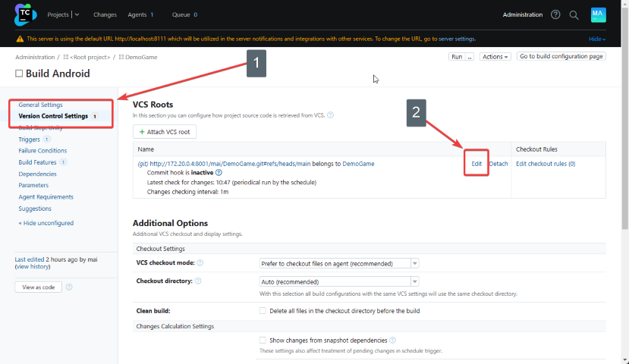Click help icon next to Commit hook status
The height and width of the screenshot is (364, 629).
(219, 173)
